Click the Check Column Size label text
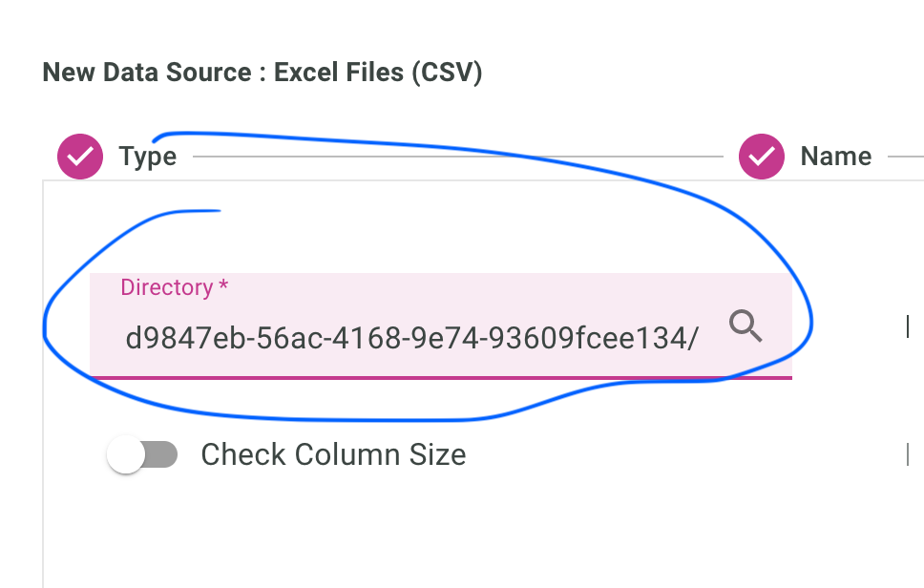 [332, 455]
